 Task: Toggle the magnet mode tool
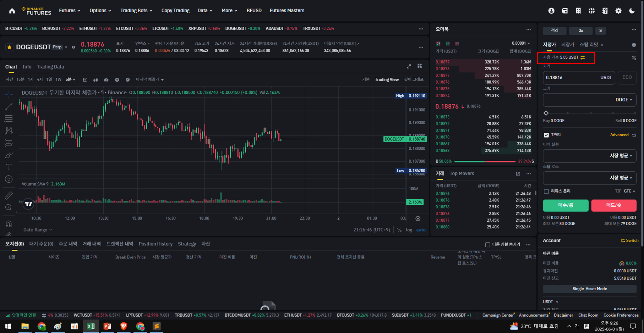[x=9, y=224]
